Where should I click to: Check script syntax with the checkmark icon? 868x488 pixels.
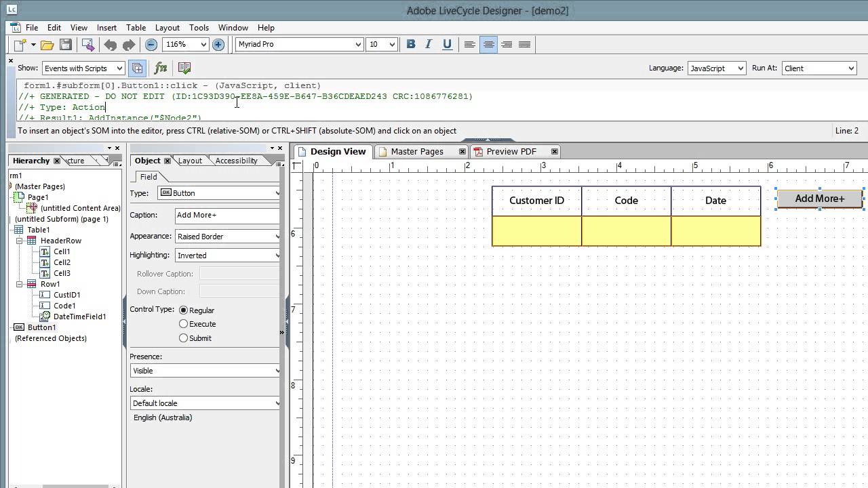[184, 68]
